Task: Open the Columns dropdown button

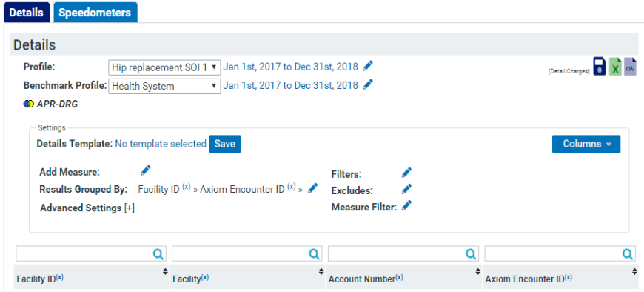Action: tap(586, 144)
